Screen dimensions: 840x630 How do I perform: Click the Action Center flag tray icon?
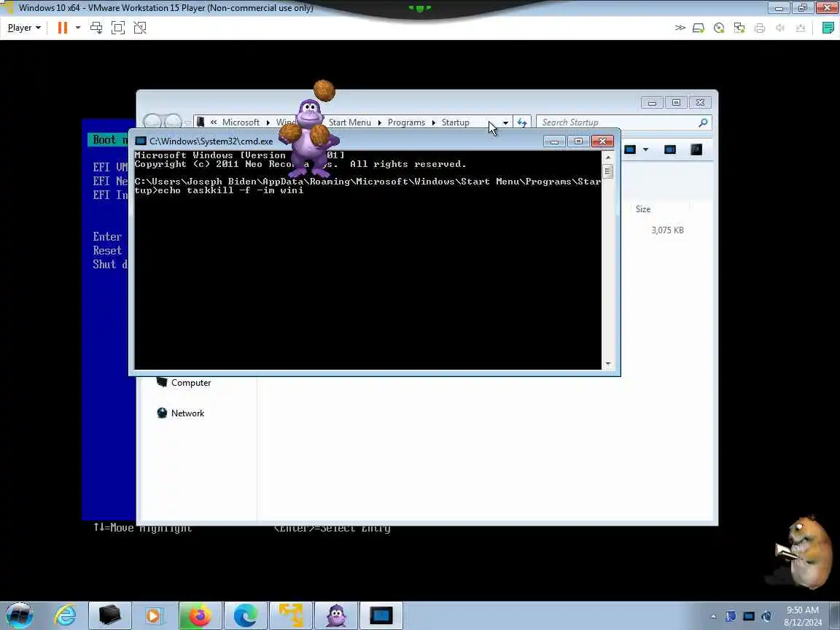click(731, 616)
